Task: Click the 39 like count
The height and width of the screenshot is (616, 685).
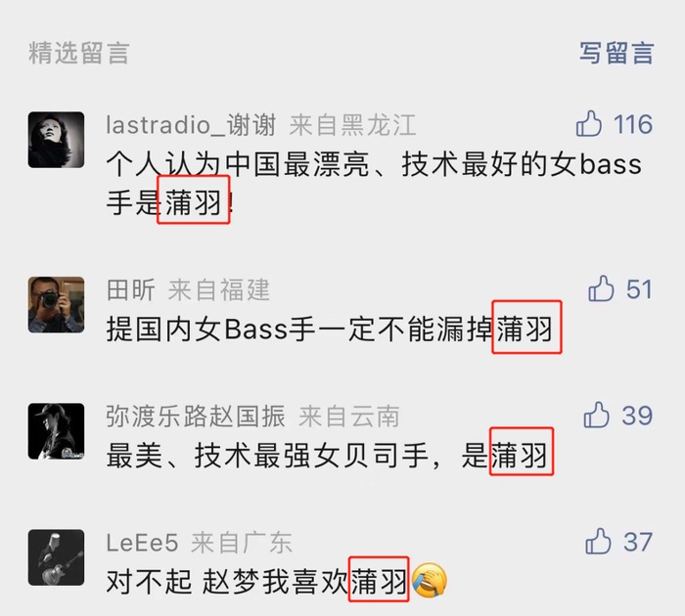Action: [x=637, y=416]
